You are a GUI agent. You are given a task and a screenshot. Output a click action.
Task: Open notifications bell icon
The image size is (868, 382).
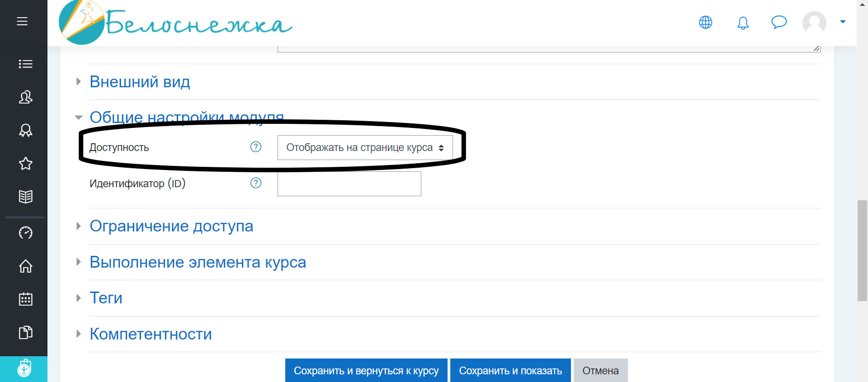(743, 23)
